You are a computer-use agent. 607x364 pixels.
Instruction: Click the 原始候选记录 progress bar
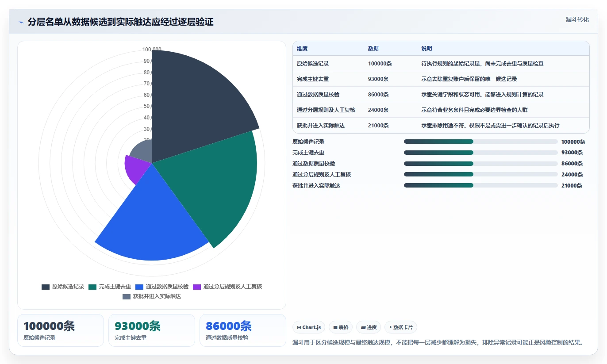coord(480,142)
